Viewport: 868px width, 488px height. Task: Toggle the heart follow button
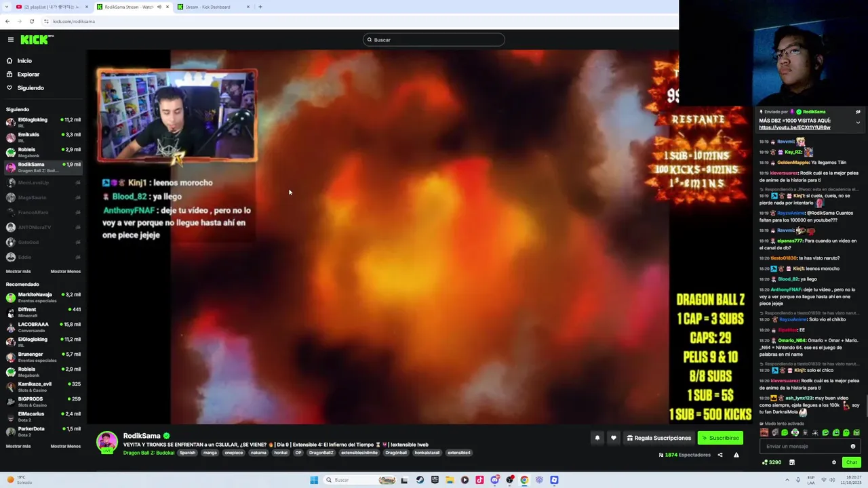tap(614, 438)
